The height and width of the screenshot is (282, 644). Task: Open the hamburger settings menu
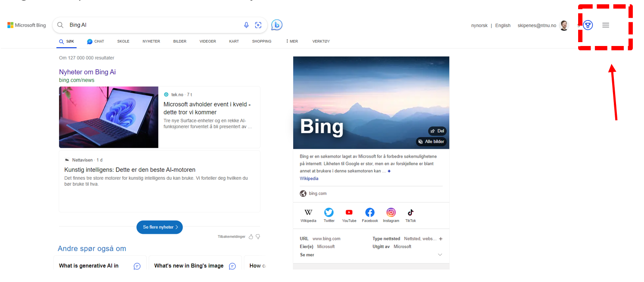coord(606,25)
